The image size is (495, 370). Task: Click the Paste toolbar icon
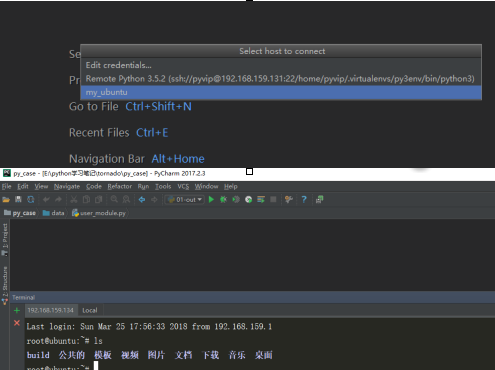(98, 199)
